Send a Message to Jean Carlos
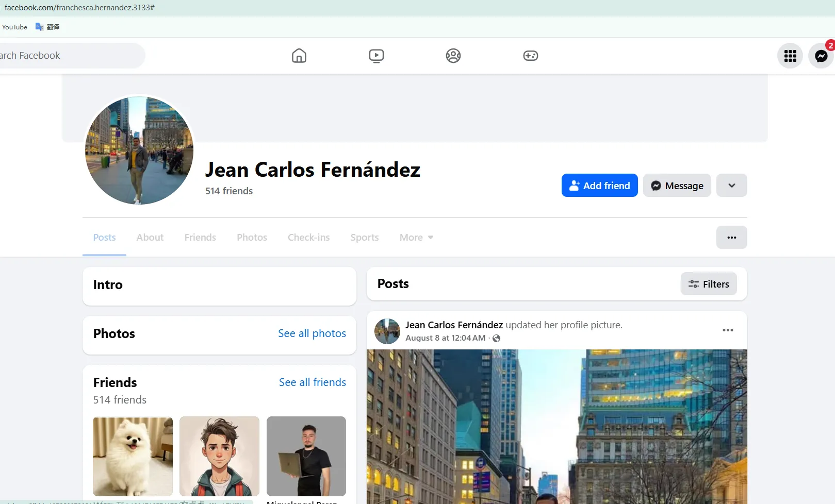Image resolution: width=835 pixels, height=504 pixels. pyautogui.click(x=677, y=186)
